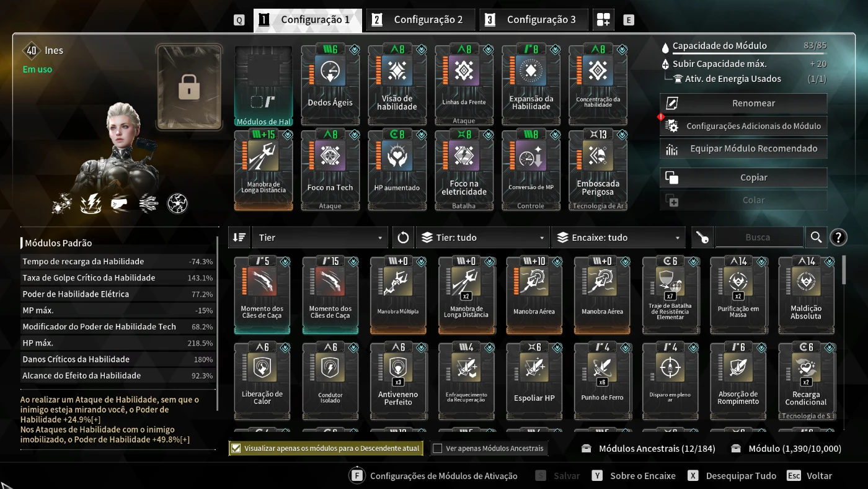Switch to the Configuração 3 tab
Screen dimensions: 868x489
pyautogui.click(x=534, y=20)
